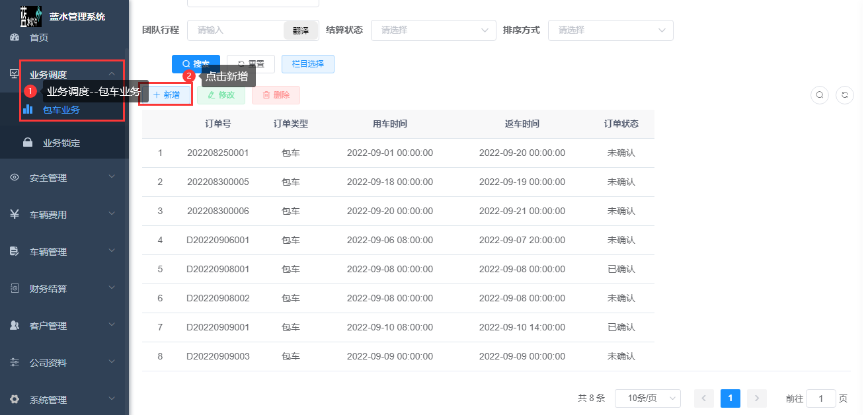
Task: Select order number D20220909003
Action: (x=218, y=357)
